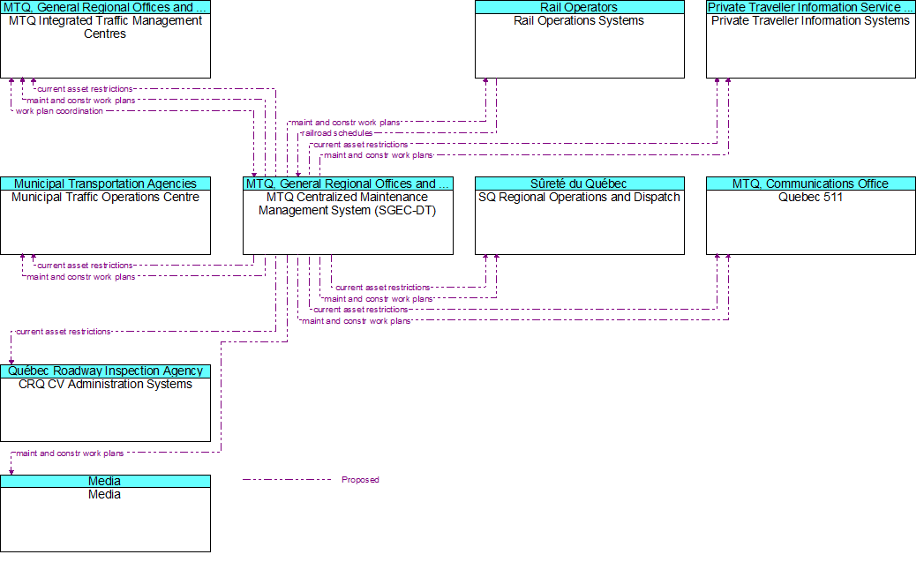924x562 pixels.
Task: Select the 'railroad schedules' flow label
Action: pyautogui.click(x=337, y=133)
